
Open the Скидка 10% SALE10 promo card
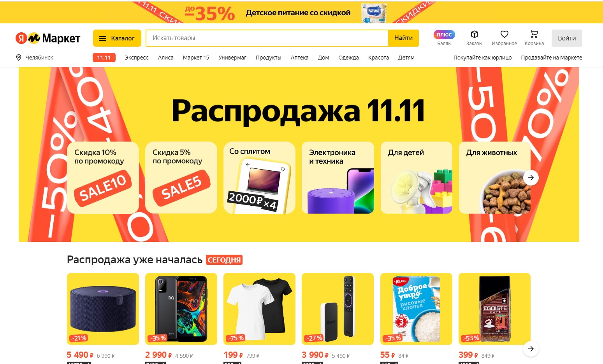103,178
